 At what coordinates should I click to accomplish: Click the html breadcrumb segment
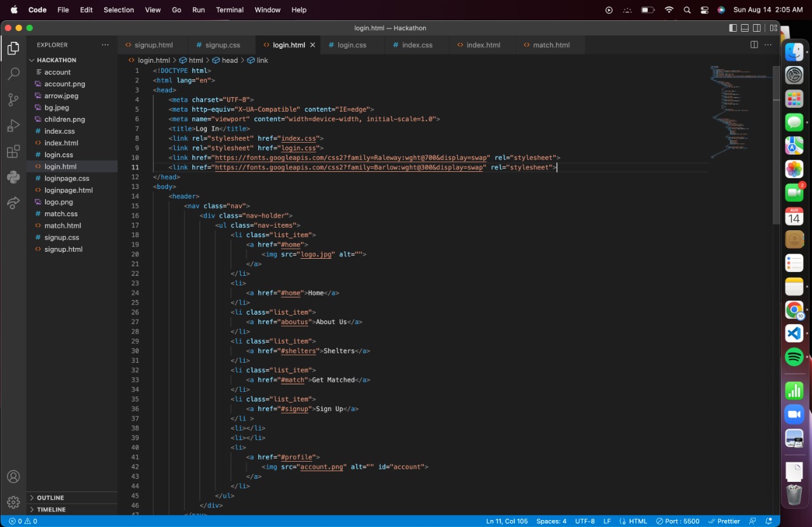(x=191, y=60)
